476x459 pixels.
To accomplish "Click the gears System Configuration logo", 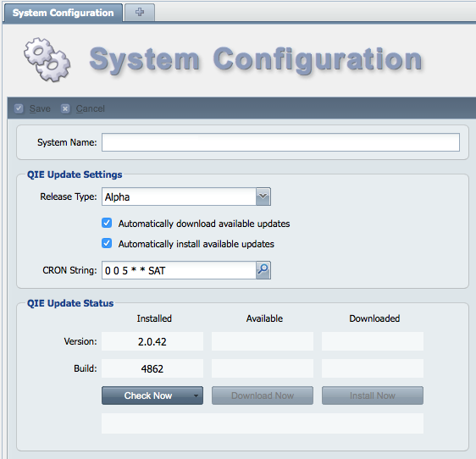I will pos(47,59).
